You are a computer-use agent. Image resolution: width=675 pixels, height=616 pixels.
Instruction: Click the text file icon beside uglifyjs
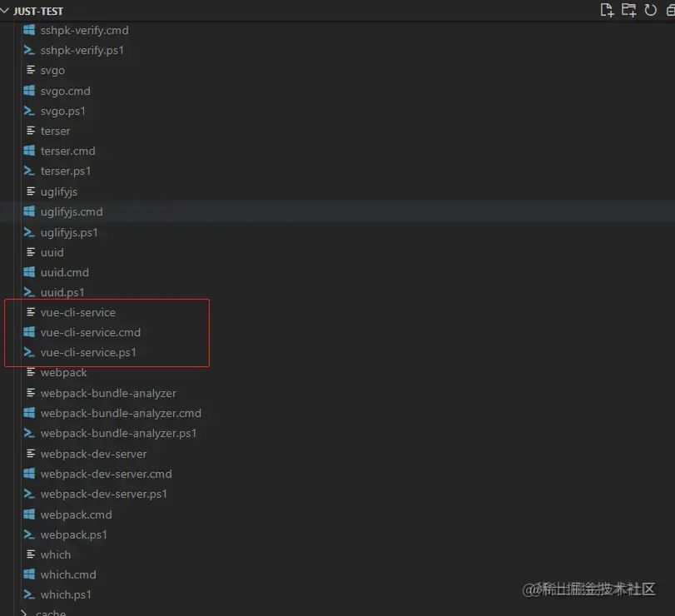click(31, 191)
